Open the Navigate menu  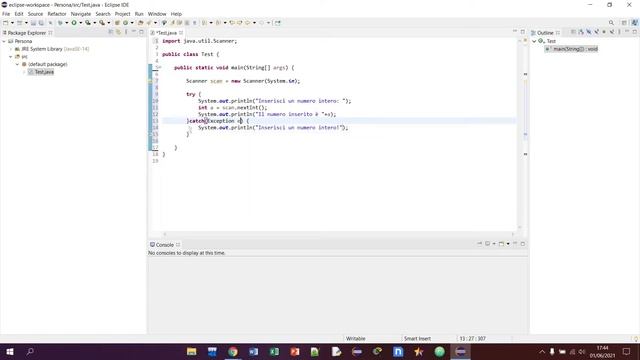[81, 14]
